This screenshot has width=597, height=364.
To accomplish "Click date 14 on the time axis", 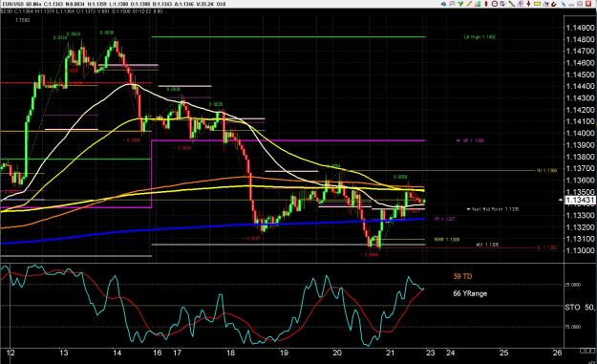I will [117, 353].
